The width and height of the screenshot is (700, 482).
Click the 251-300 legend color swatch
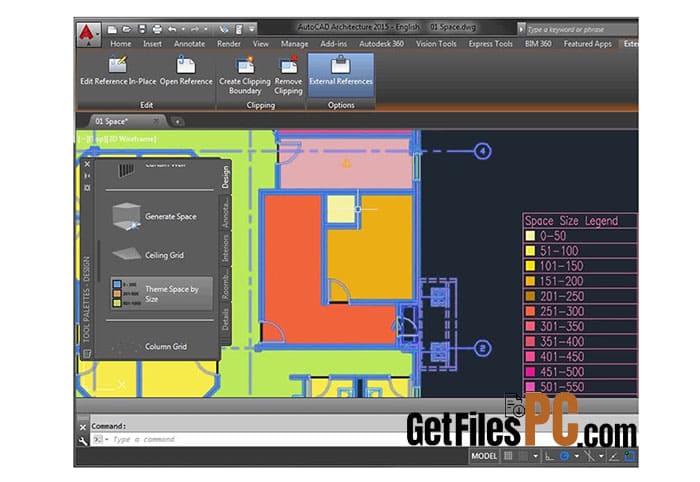pos(530,311)
